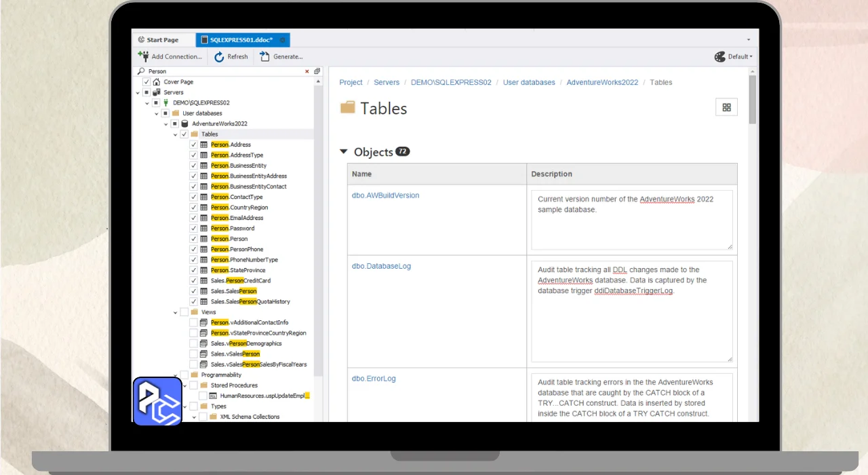The width and height of the screenshot is (868, 475).
Task: Uncheck the Cover Page checkbox
Action: tap(146, 81)
